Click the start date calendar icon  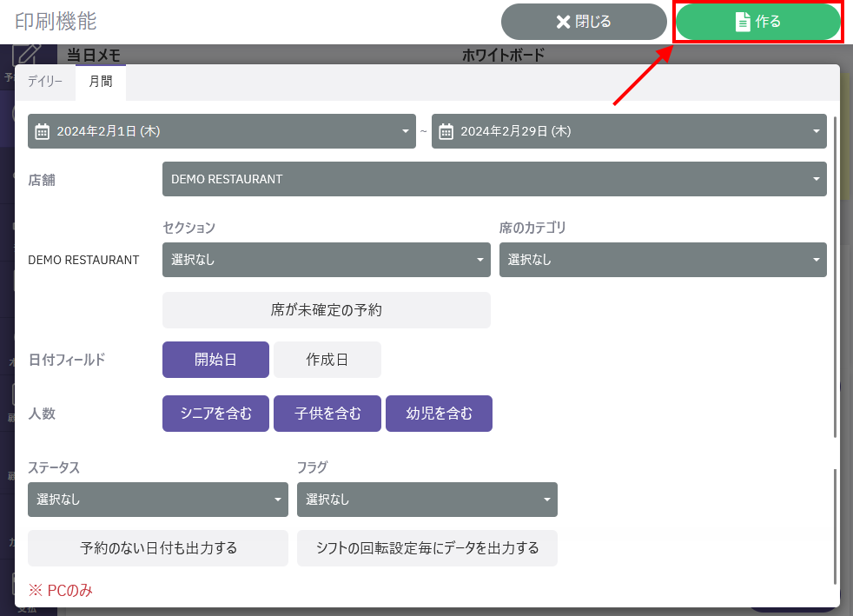(42, 132)
